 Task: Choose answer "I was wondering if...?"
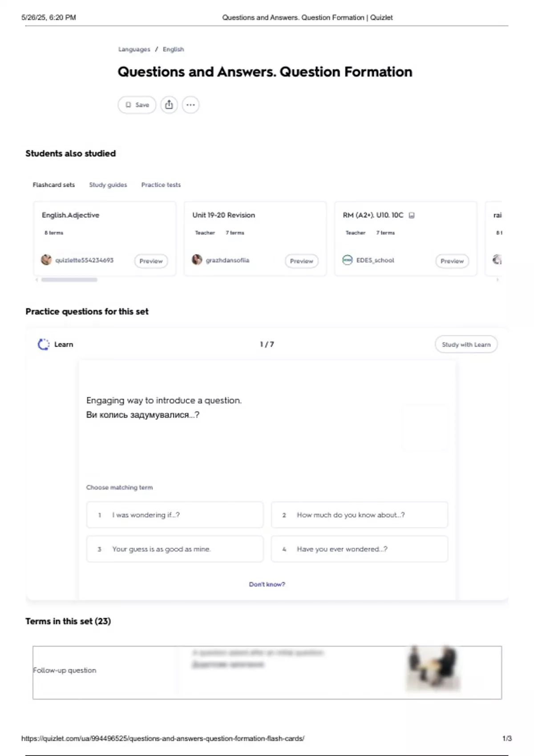click(x=175, y=515)
